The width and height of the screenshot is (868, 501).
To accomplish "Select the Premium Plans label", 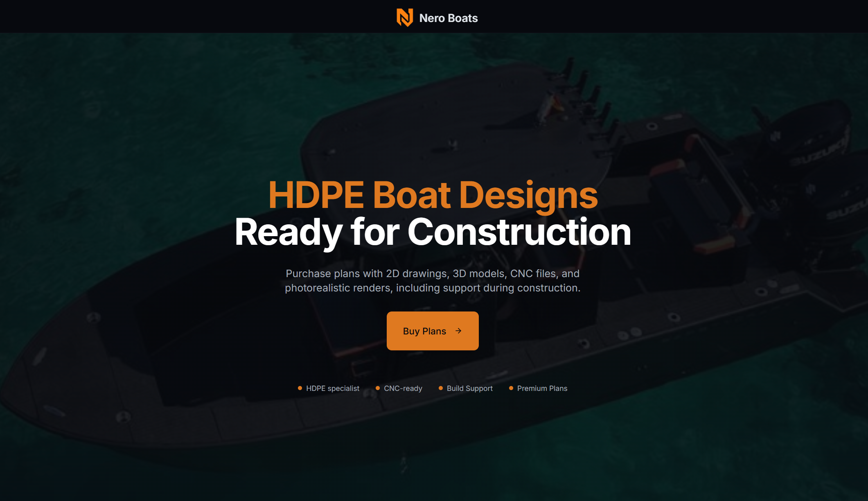I will tap(542, 388).
